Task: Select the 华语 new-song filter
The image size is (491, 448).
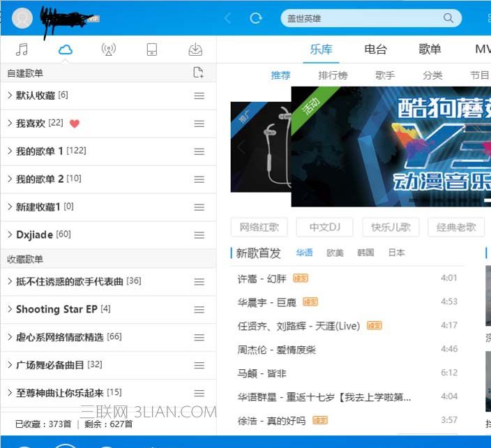Action: [304, 253]
